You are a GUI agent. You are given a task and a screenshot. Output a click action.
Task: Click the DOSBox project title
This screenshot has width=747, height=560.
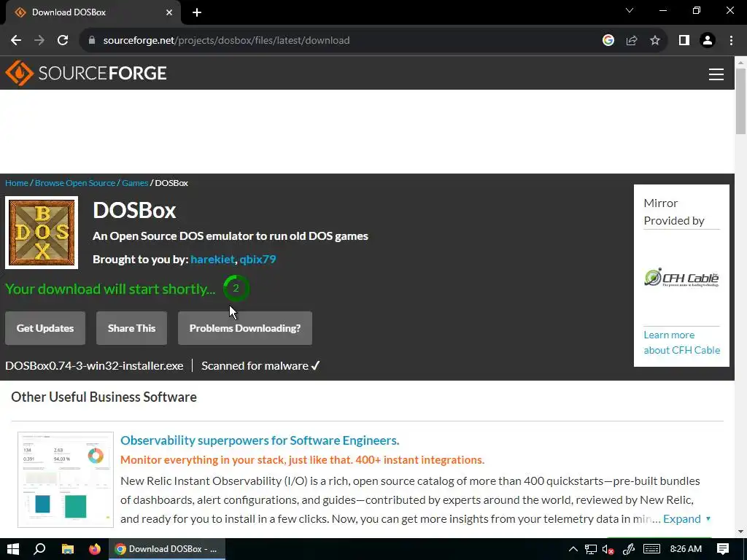pyautogui.click(x=134, y=210)
